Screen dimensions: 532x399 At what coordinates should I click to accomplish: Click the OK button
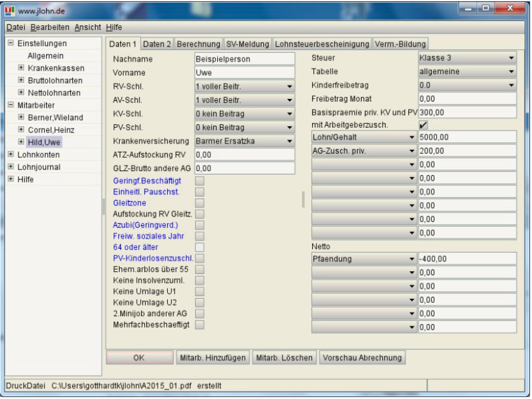139,357
